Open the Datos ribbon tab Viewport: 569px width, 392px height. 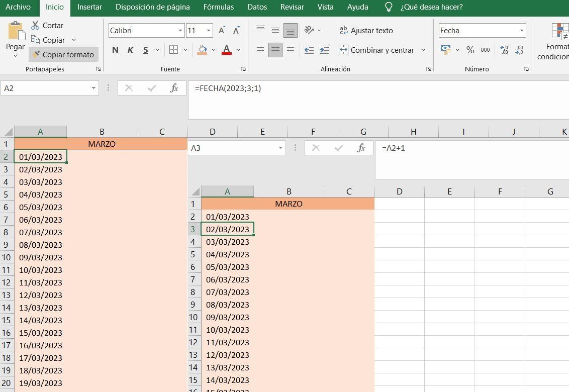click(x=257, y=7)
